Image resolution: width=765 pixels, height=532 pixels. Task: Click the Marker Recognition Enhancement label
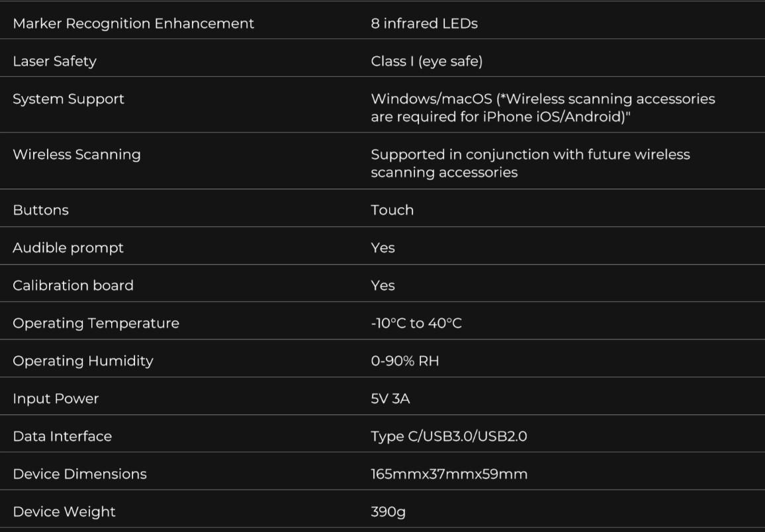[x=133, y=24]
